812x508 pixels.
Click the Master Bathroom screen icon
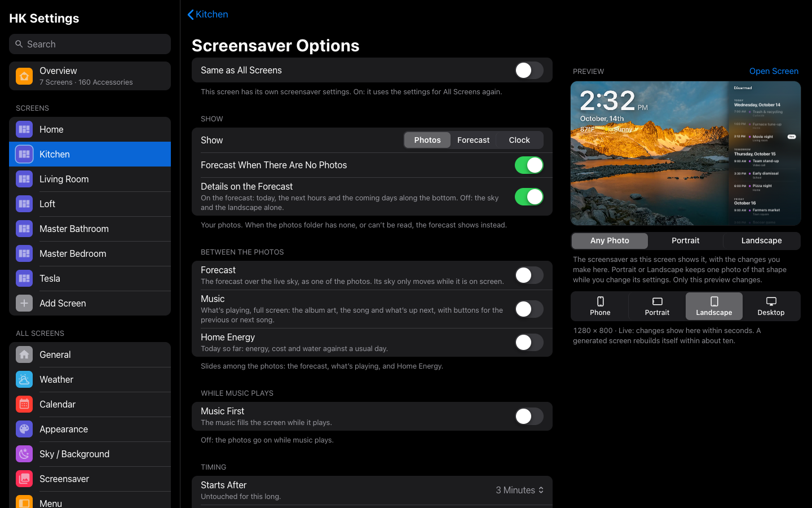[24, 229]
